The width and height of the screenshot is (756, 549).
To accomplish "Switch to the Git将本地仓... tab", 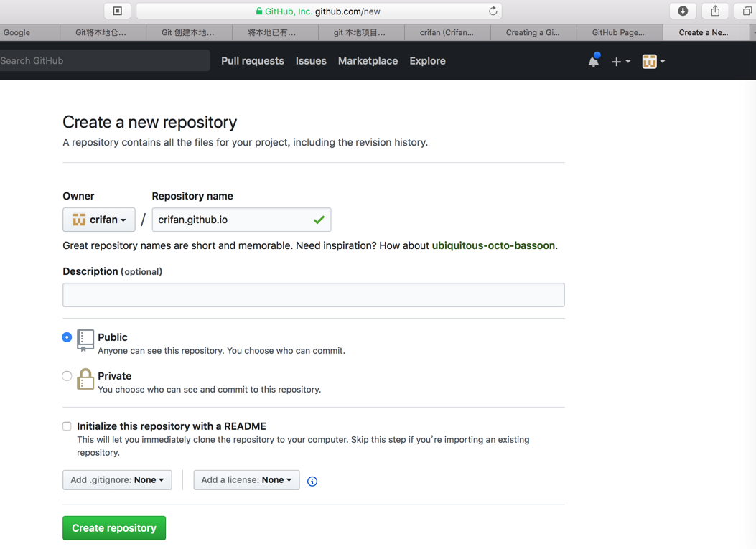I will click(x=103, y=32).
